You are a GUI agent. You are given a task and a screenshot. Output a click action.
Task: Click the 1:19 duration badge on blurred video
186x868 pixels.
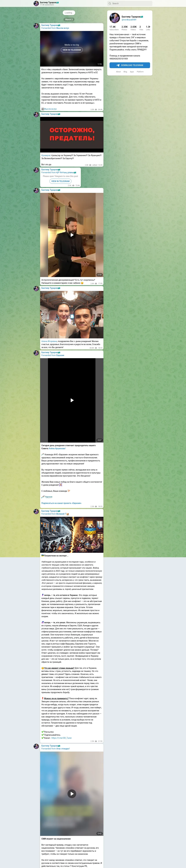click(x=100, y=64)
